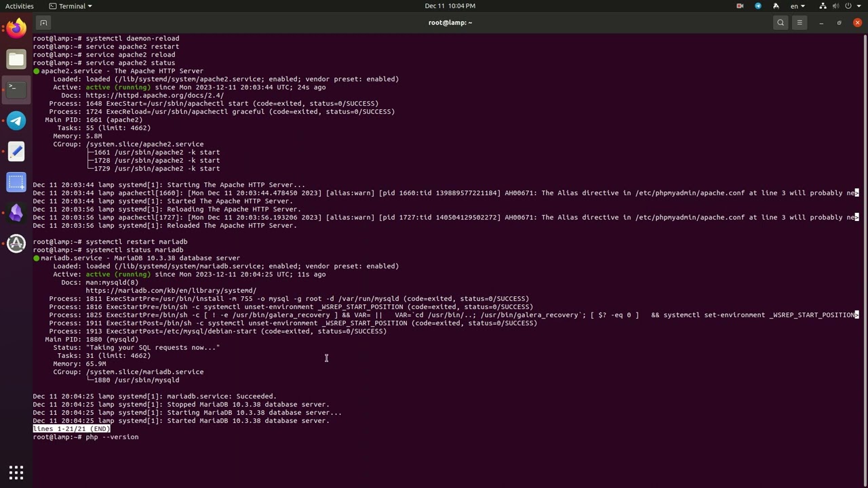868x488 pixels.
Task: Open the wired network status icon
Action: (823, 5)
